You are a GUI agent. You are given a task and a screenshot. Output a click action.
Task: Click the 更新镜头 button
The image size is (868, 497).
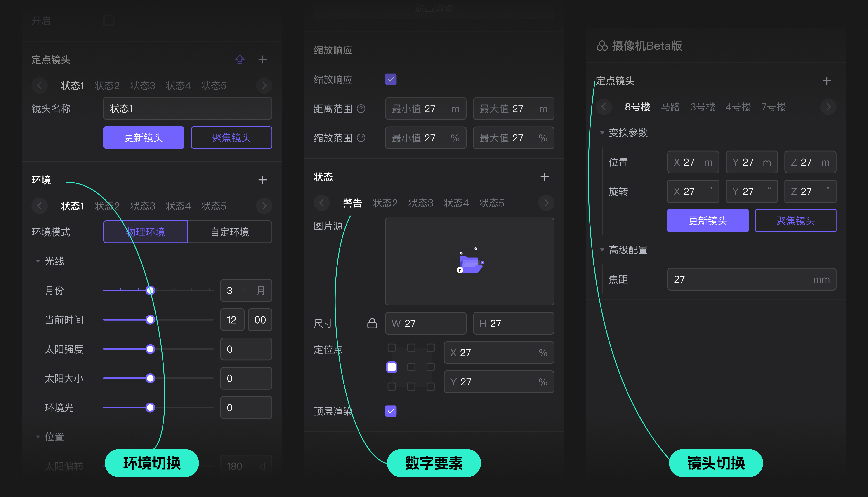(143, 138)
